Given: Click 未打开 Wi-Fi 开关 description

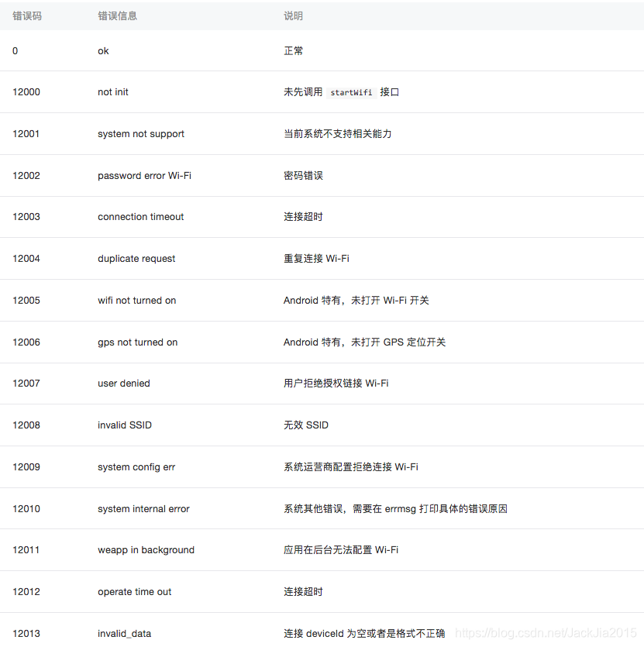Looking at the screenshot, I should tap(390, 301).
